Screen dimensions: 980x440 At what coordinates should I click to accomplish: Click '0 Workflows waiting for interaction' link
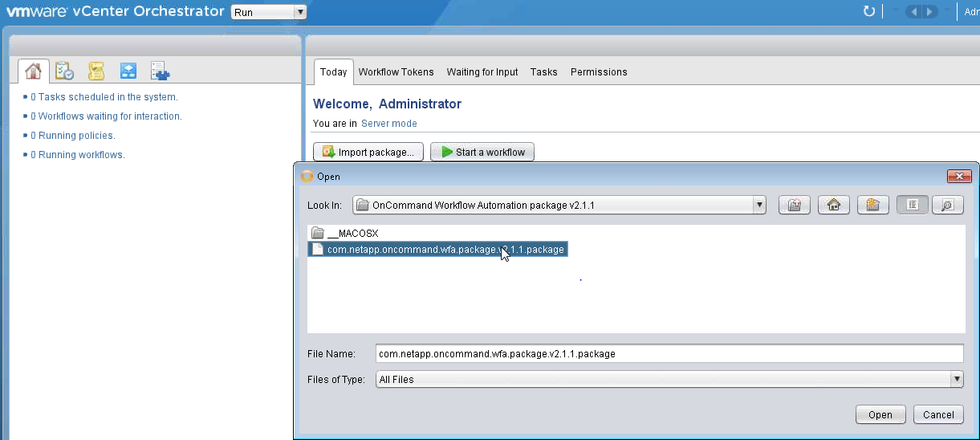[106, 116]
